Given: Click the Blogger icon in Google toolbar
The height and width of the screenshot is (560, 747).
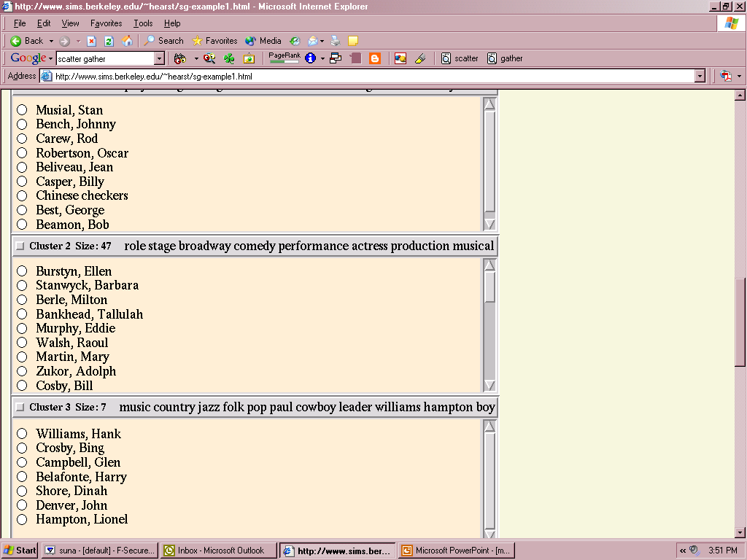Looking at the screenshot, I should (375, 58).
